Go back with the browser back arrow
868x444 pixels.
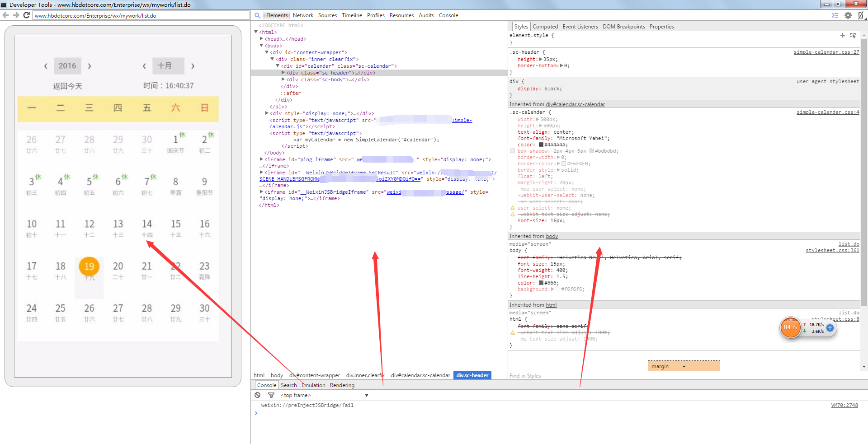tap(6, 15)
